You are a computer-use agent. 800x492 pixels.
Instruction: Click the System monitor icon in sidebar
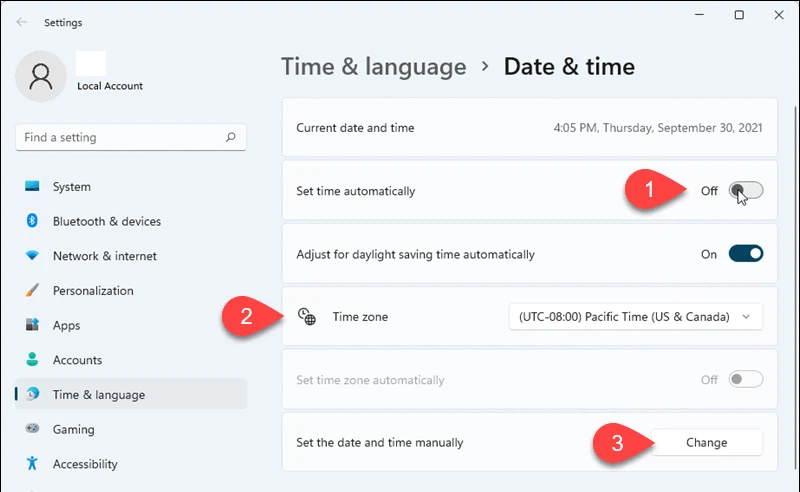pyautogui.click(x=33, y=187)
